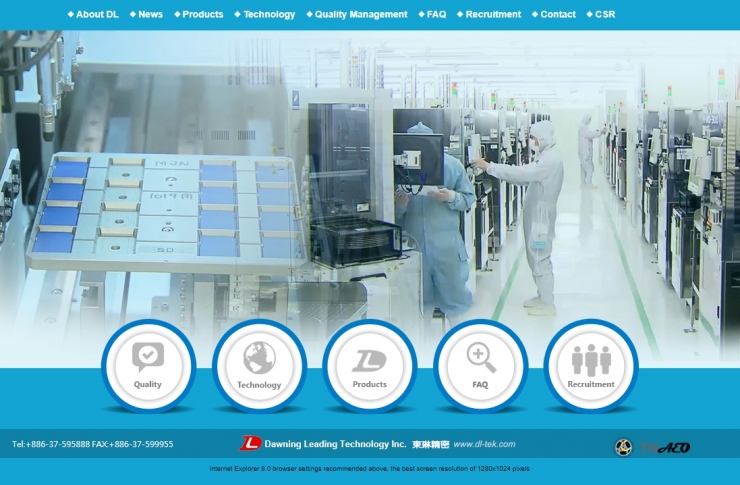This screenshot has width=740, height=485.
Task: Select the Products DL logo circle icon
Action: pyautogui.click(x=369, y=366)
